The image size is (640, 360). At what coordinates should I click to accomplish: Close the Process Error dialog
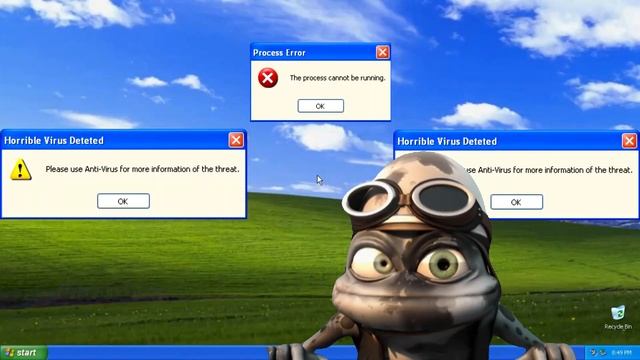tap(382, 52)
